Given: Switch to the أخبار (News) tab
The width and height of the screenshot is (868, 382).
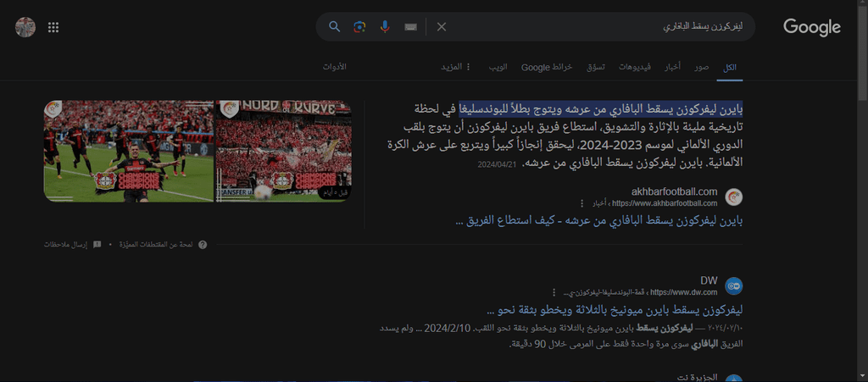Looking at the screenshot, I should pyautogui.click(x=672, y=67).
